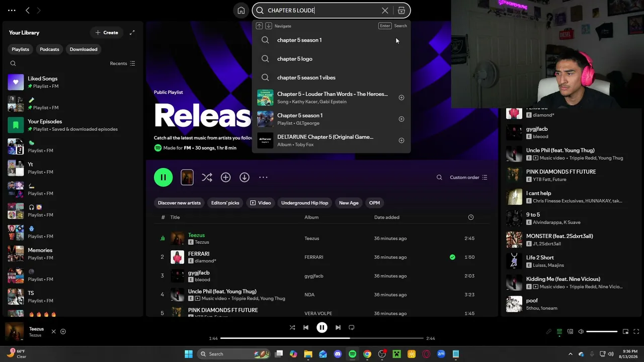Select 'chapter 5 season 1' search suggestion
The image size is (644, 362).
331,40
